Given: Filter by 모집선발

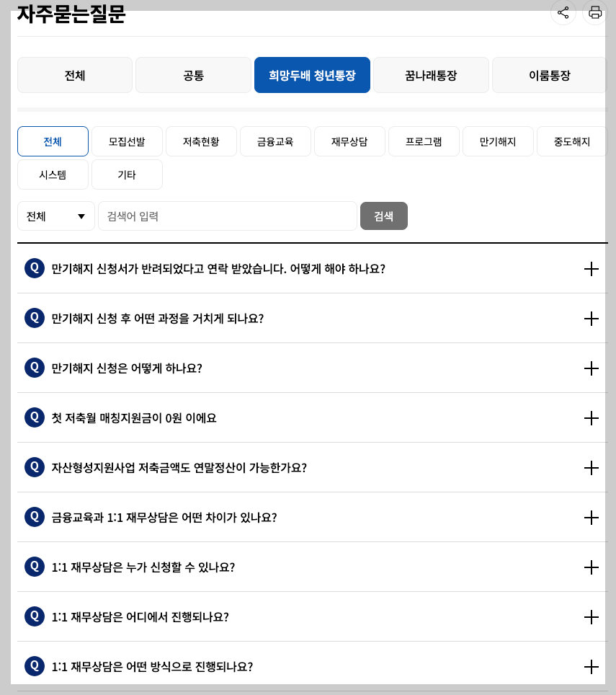Looking at the screenshot, I should [127, 141].
